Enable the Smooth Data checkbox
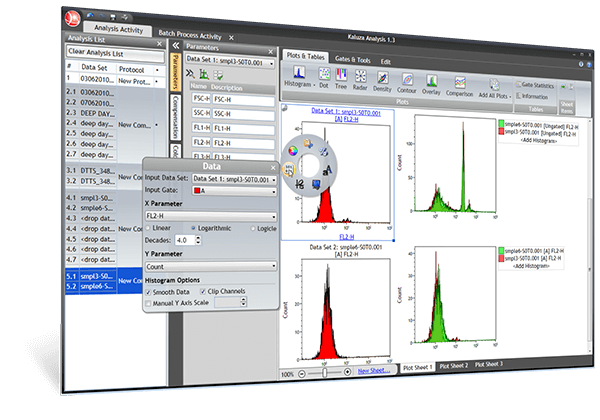This screenshot has height=420, width=600. (x=150, y=291)
